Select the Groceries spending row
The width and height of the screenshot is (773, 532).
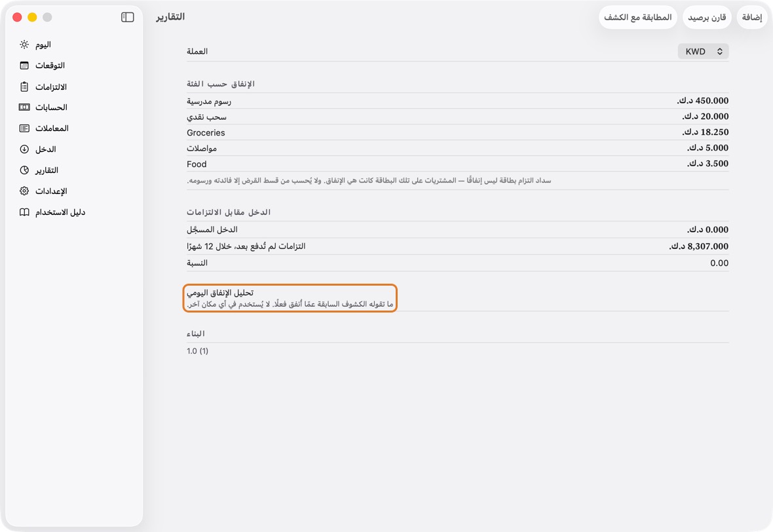coord(457,132)
